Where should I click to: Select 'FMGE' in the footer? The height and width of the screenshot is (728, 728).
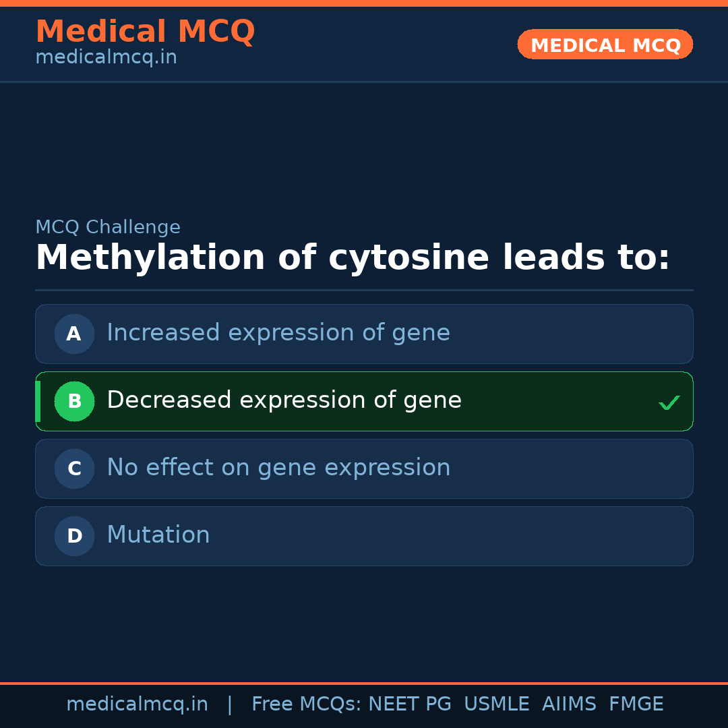(636, 704)
